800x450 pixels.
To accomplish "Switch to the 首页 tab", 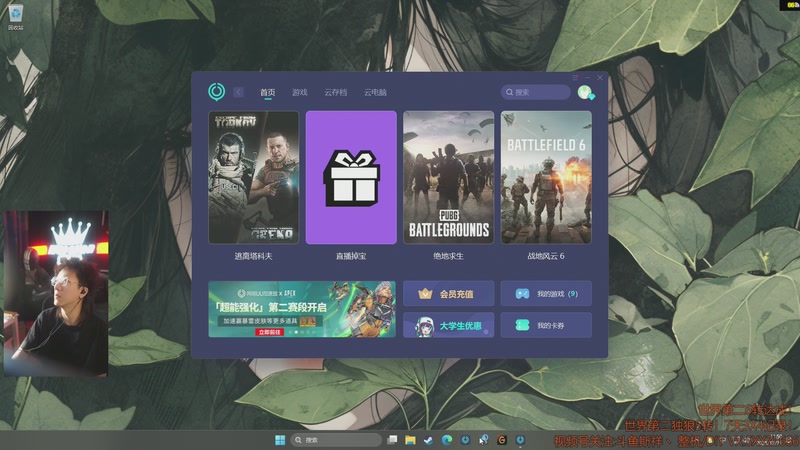I will [x=267, y=92].
